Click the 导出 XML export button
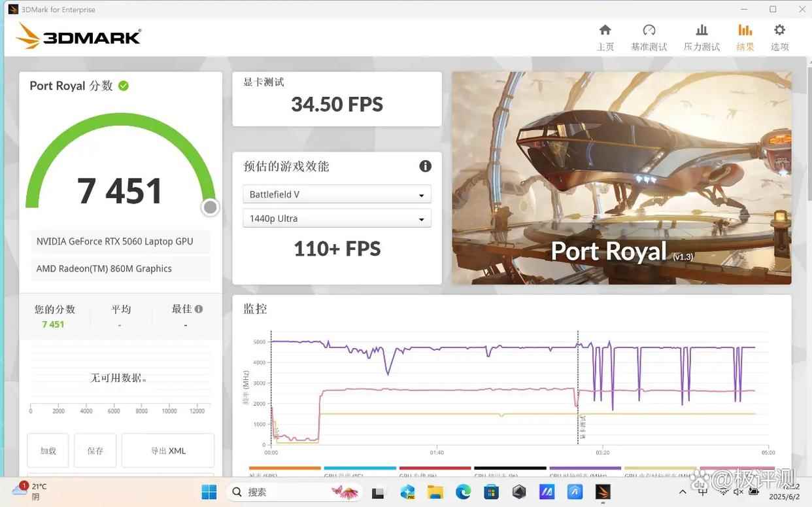The width and height of the screenshot is (812, 507). click(168, 451)
